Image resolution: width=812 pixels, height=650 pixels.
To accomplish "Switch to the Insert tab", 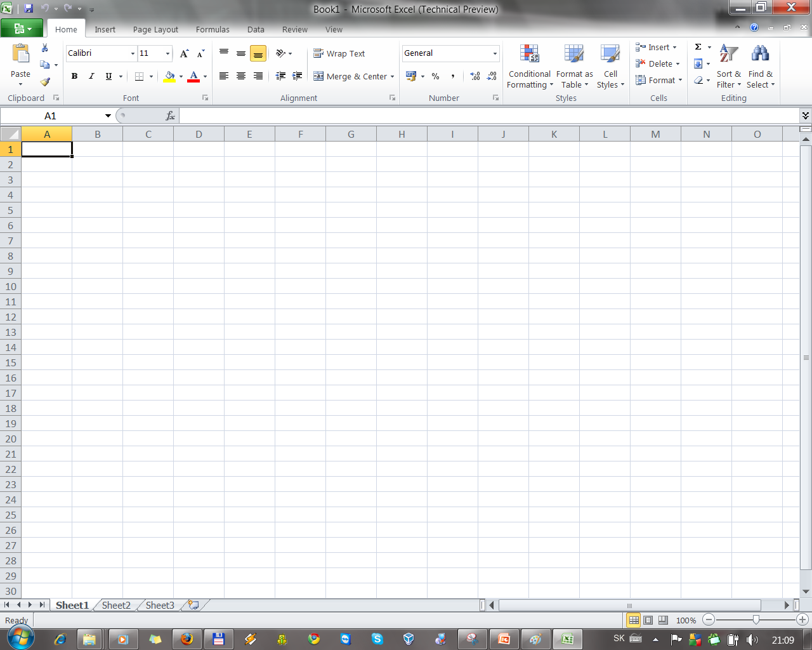I will click(x=105, y=29).
